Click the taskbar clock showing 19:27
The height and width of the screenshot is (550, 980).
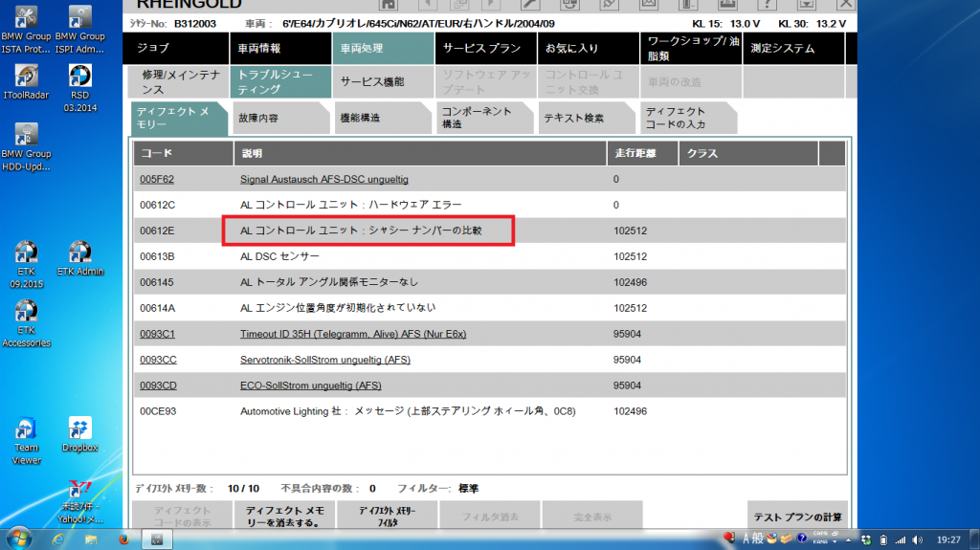948,539
